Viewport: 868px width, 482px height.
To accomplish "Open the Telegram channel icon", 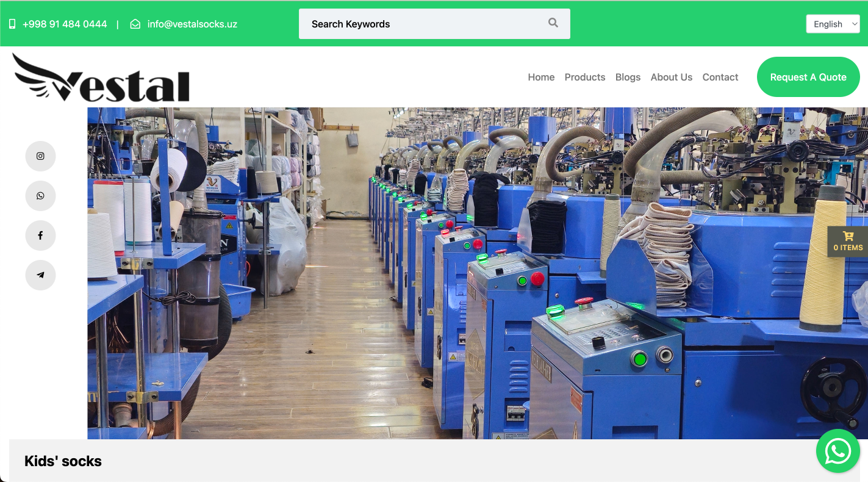I will coord(40,275).
